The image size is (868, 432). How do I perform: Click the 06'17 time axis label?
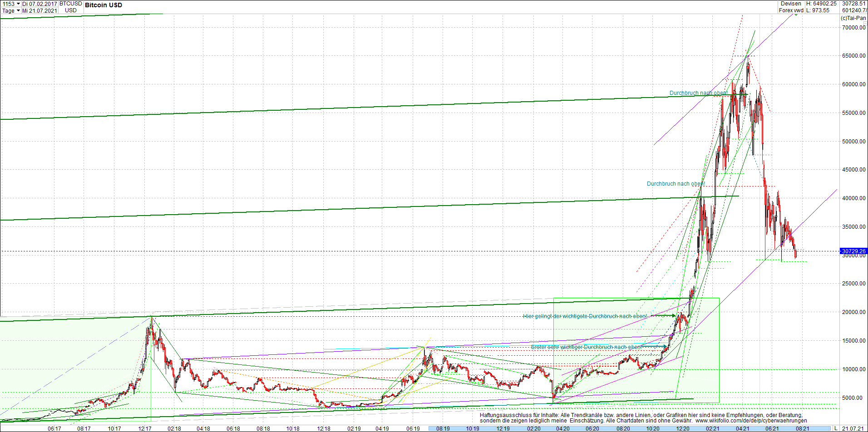tap(54, 428)
